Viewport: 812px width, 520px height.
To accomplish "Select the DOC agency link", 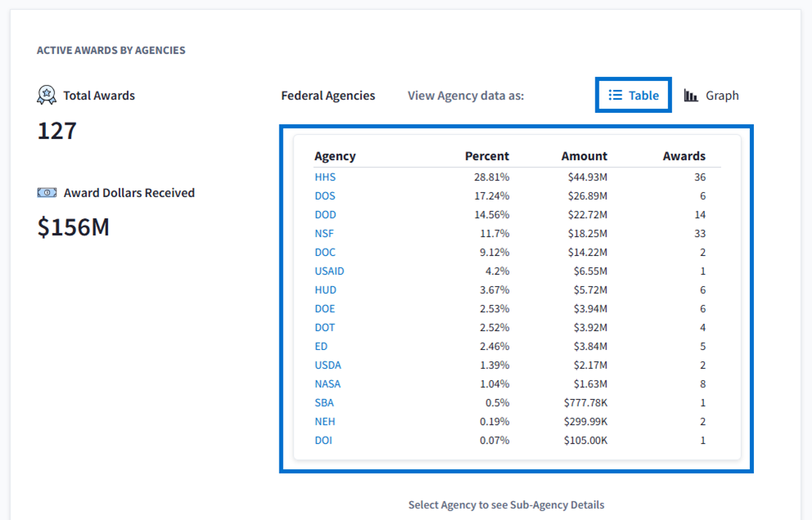I will [x=325, y=252].
